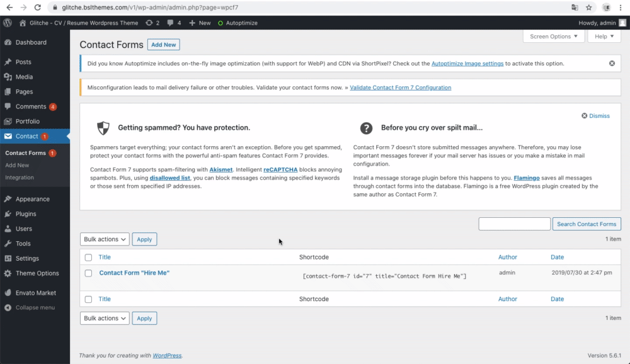This screenshot has width=630, height=364.
Task: Expand the top Bulk actions dropdown
Action: coord(105,239)
